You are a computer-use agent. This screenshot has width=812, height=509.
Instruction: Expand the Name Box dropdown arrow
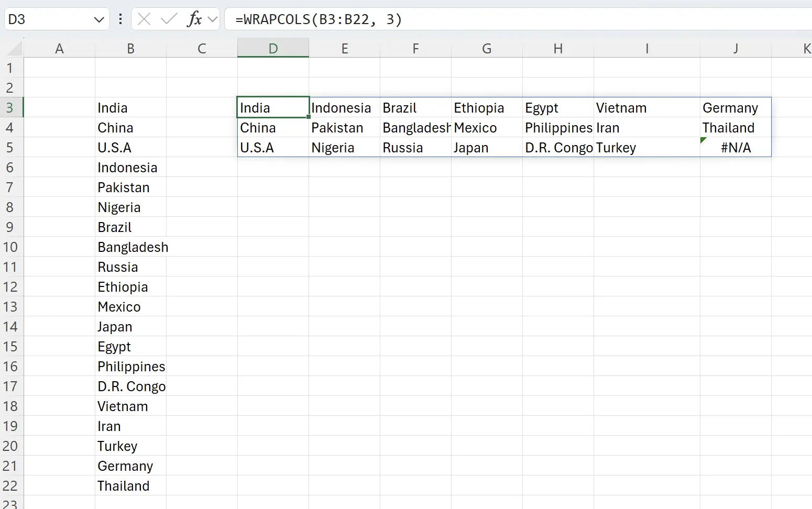point(98,20)
